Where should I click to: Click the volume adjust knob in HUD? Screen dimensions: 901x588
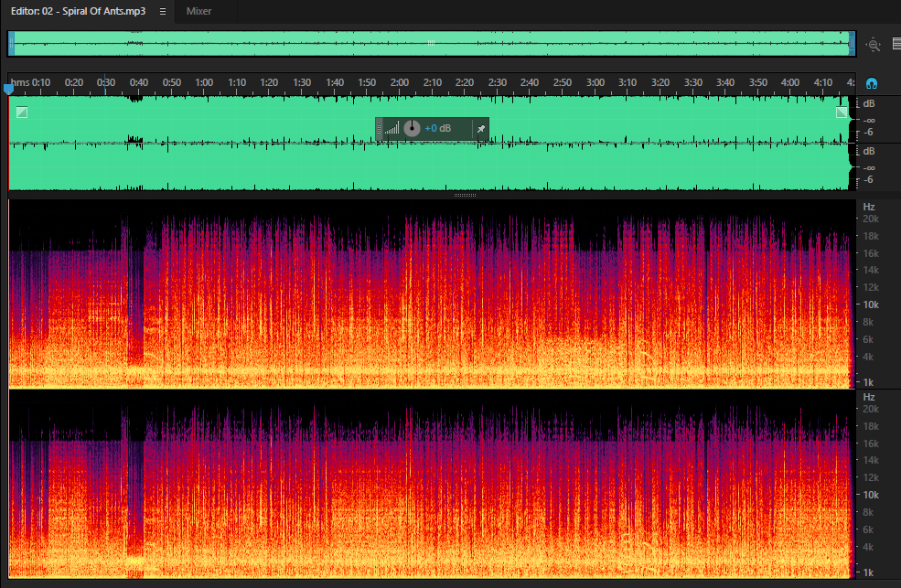(412, 128)
